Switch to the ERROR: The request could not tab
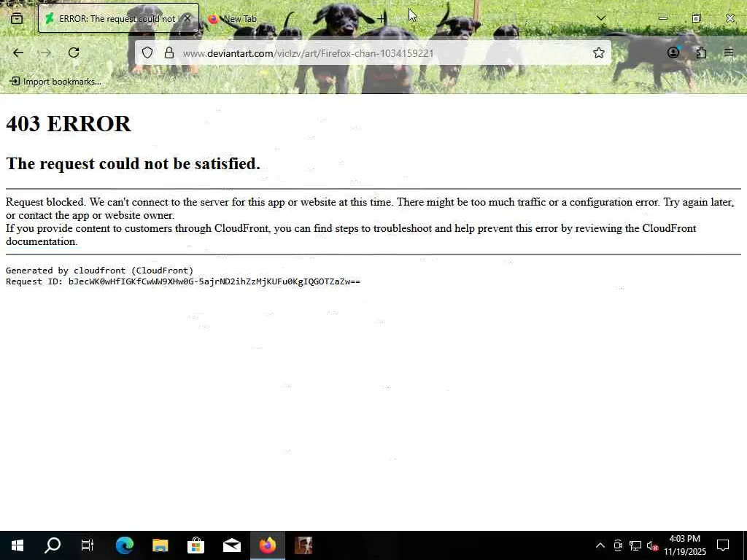Screen dimensions: 747x560 pyautogui.click(x=118, y=18)
